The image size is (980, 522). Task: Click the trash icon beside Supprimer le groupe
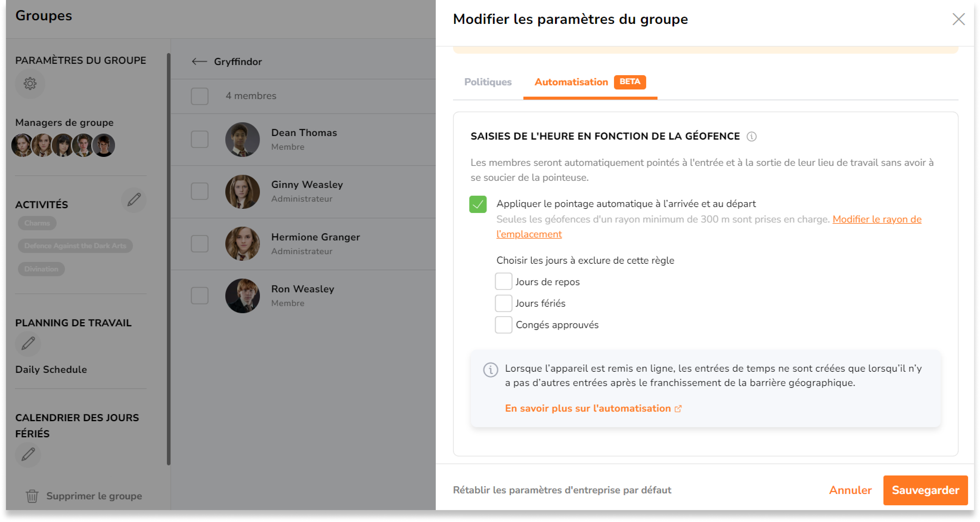(x=32, y=496)
